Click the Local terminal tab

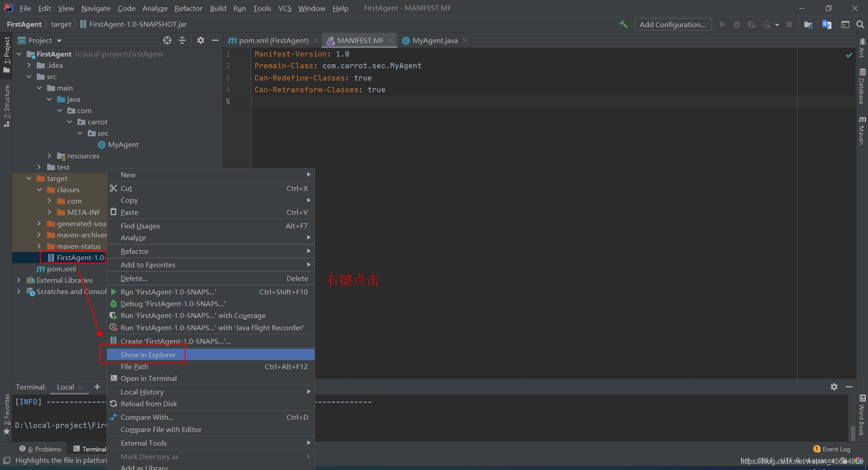(x=65, y=387)
